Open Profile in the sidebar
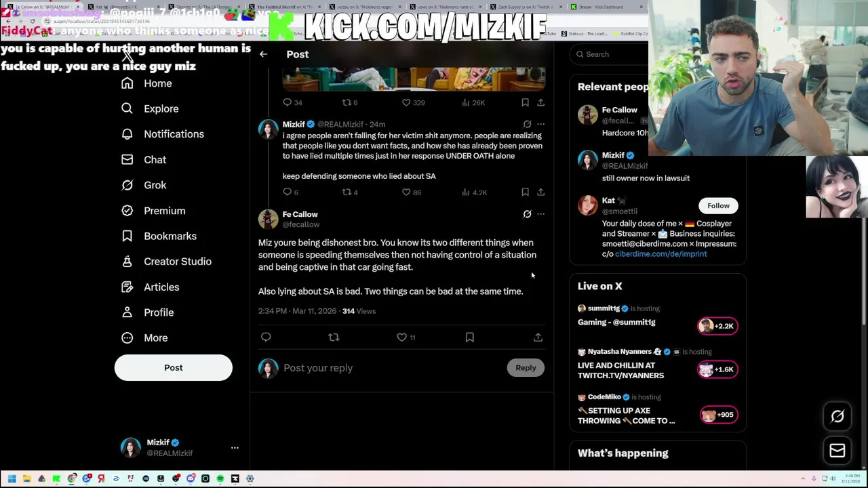Screen dimensions: 868x488 pos(148,312)
